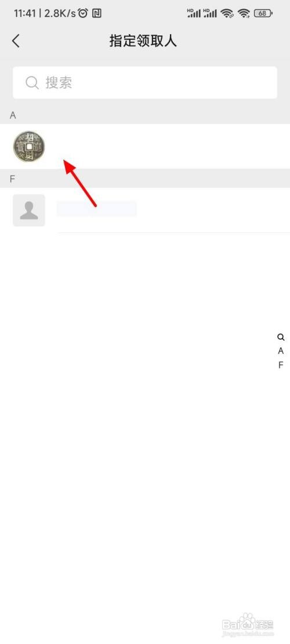This screenshot has width=290, height=644.
Task: Tap the battery indicator showing 68
Action: [263, 13]
